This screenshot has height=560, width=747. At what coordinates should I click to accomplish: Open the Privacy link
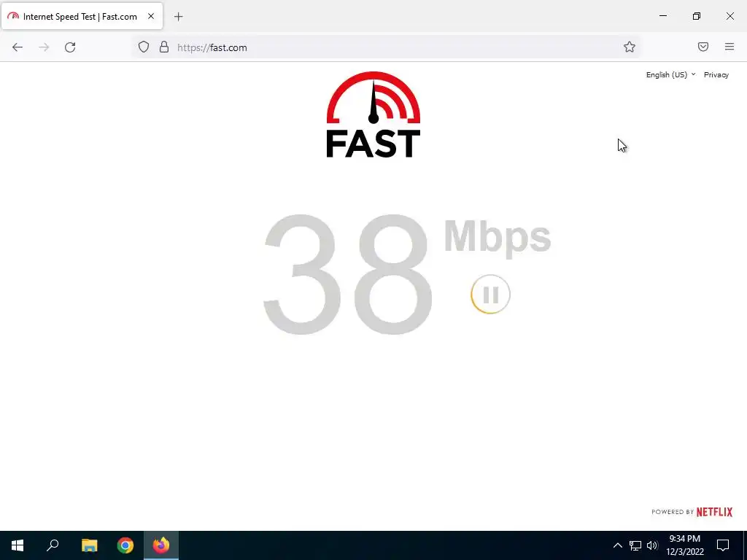pyautogui.click(x=716, y=75)
